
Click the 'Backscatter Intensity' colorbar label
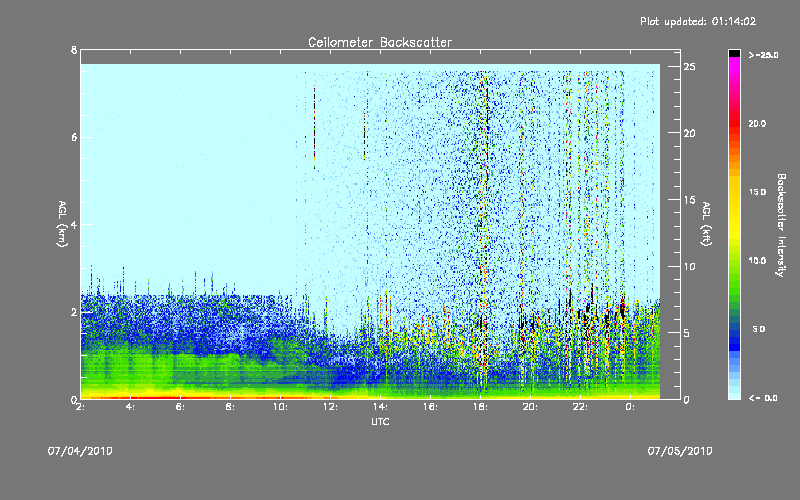point(781,225)
